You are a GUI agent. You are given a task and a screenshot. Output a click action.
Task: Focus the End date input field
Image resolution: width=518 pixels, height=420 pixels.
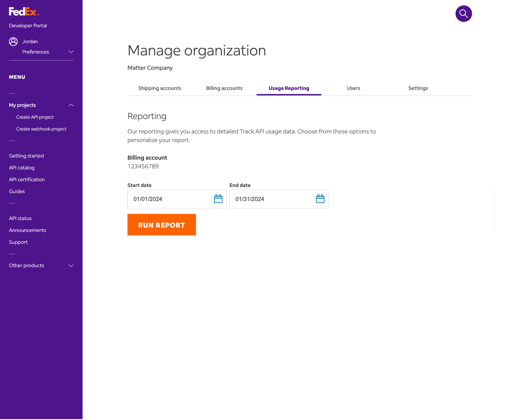[279, 199]
